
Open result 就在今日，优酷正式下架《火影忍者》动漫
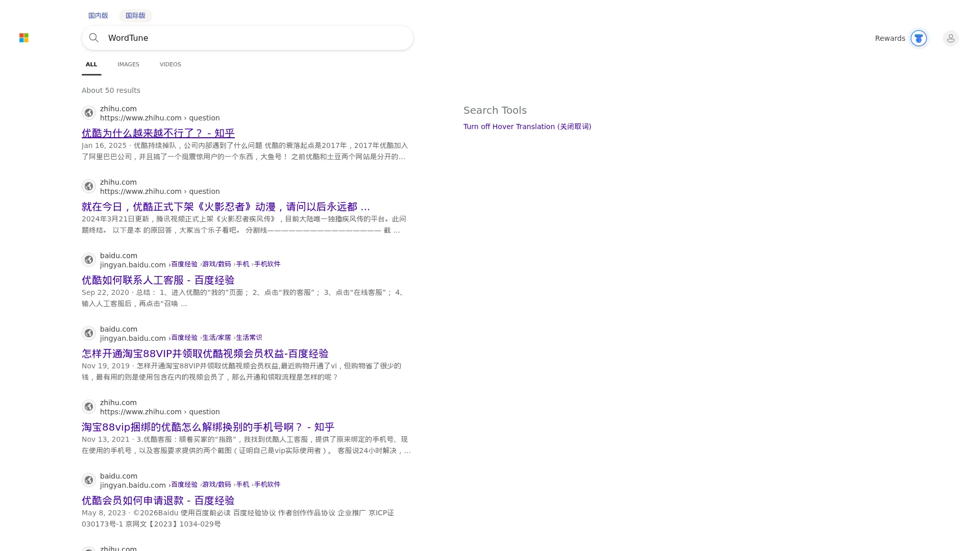click(226, 207)
